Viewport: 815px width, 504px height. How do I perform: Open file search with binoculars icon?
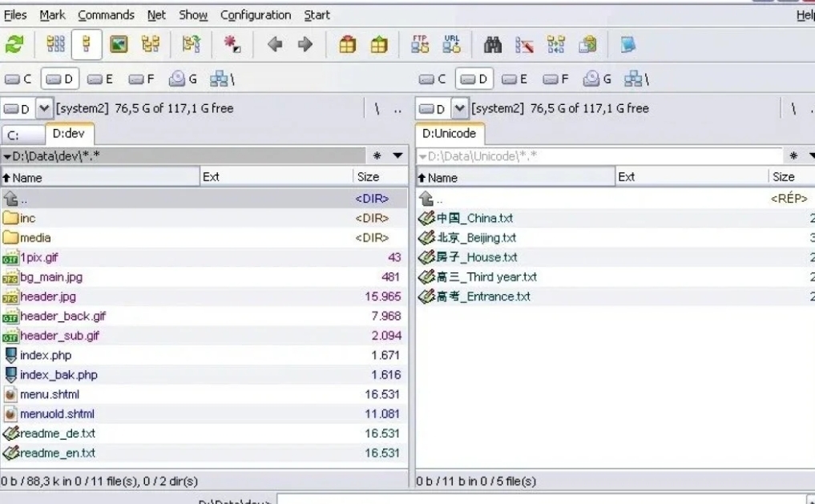point(493,45)
